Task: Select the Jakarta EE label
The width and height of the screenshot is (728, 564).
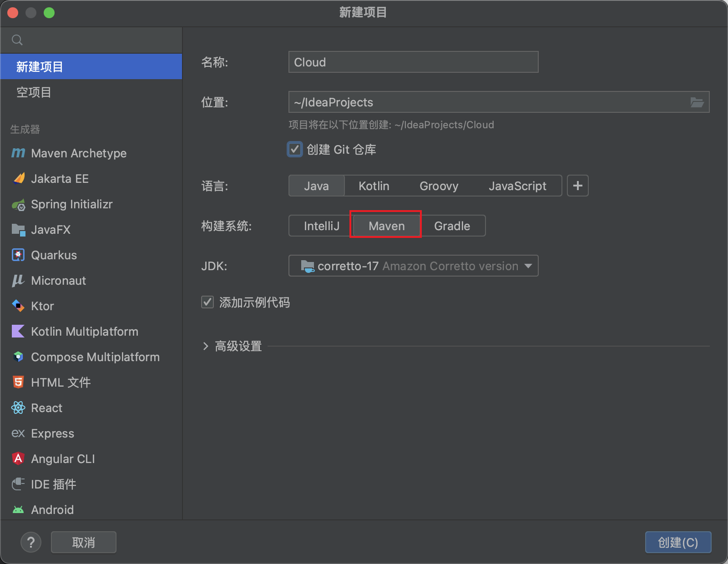Action: point(60,179)
